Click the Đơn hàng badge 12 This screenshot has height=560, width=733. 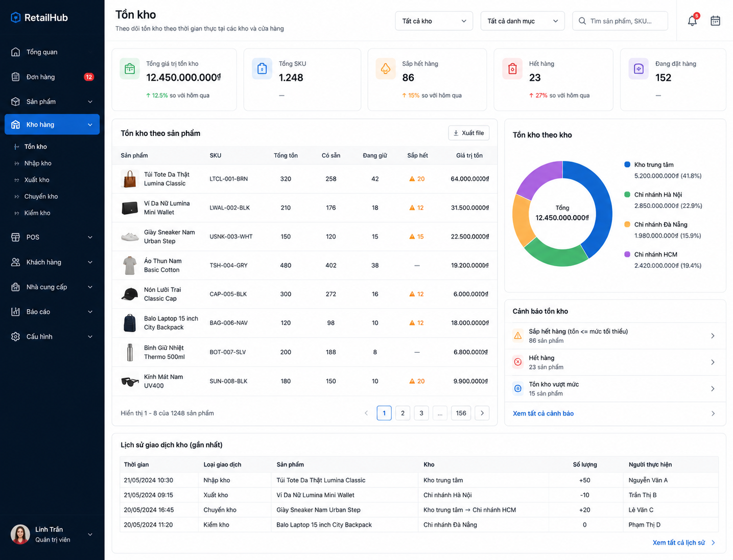89,77
